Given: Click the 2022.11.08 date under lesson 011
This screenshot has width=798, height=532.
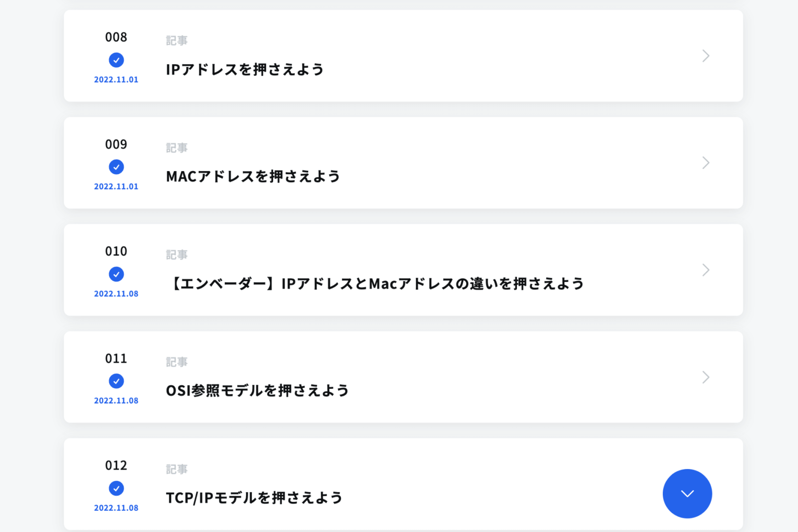Looking at the screenshot, I should point(116,401).
